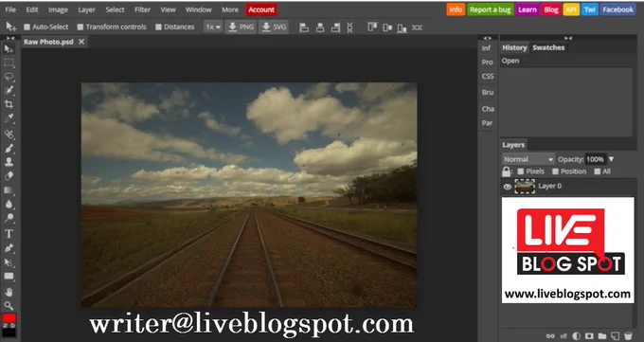Viewport: 644px width, 342px height.
Task: Click the red Account button
Action: pyautogui.click(x=261, y=9)
